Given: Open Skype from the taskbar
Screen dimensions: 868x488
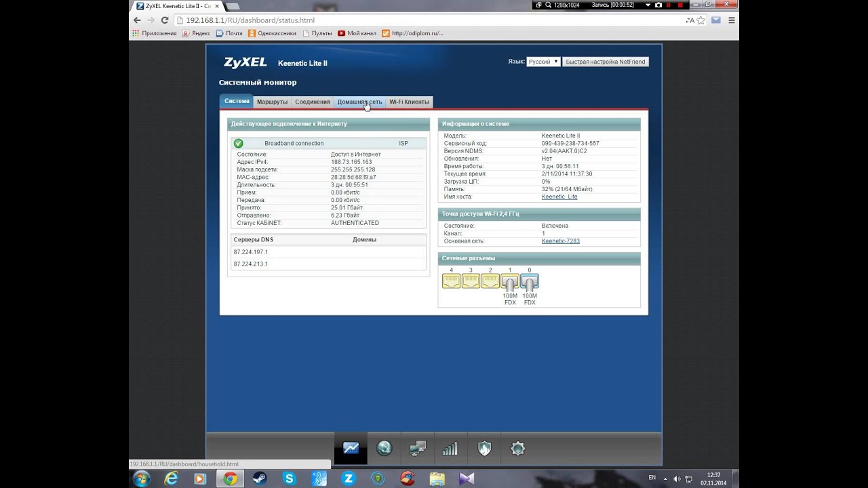Looking at the screenshot, I should [x=290, y=479].
